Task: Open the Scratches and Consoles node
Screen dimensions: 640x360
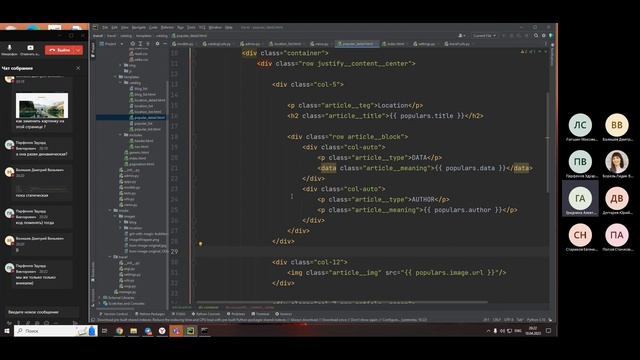Action: coord(123,303)
